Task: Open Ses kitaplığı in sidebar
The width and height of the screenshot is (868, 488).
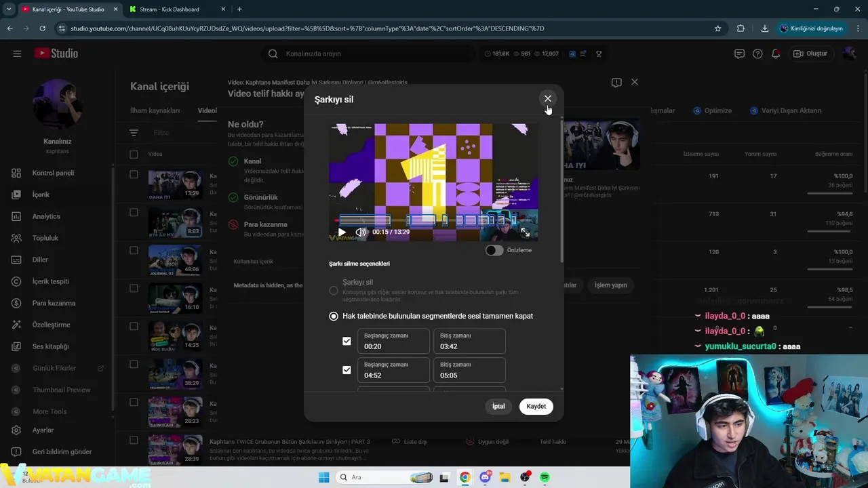Action: (x=50, y=346)
